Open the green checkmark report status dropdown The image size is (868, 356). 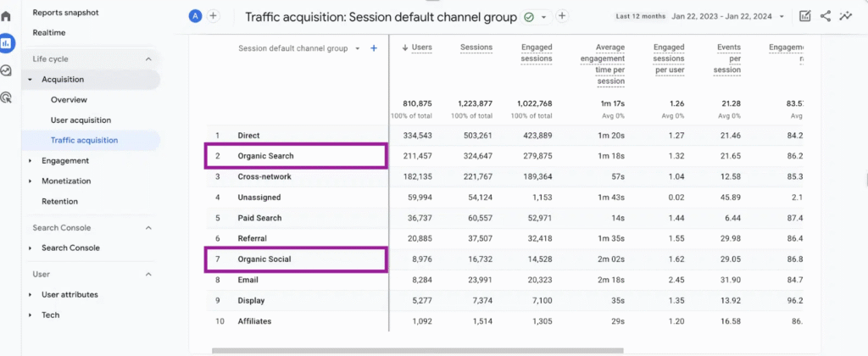(x=534, y=16)
